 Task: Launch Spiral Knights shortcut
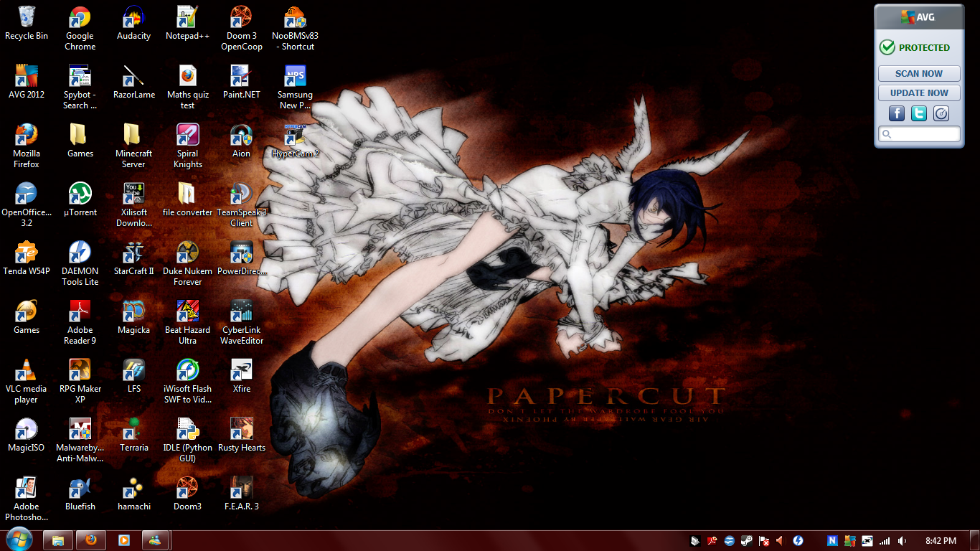coord(187,146)
